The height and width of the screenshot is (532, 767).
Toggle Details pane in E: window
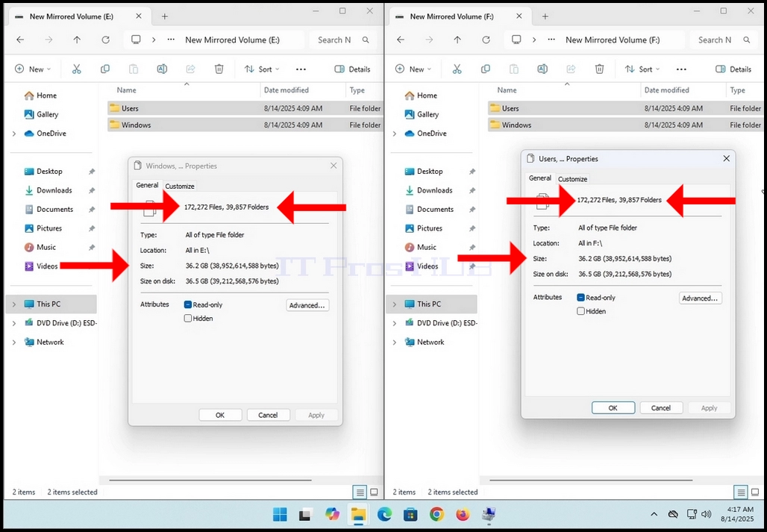(353, 69)
